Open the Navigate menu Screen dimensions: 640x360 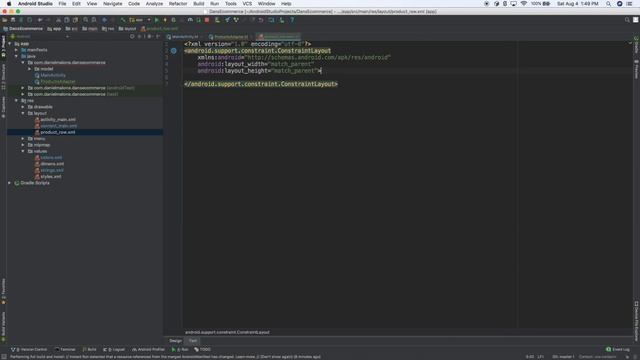coord(113,4)
